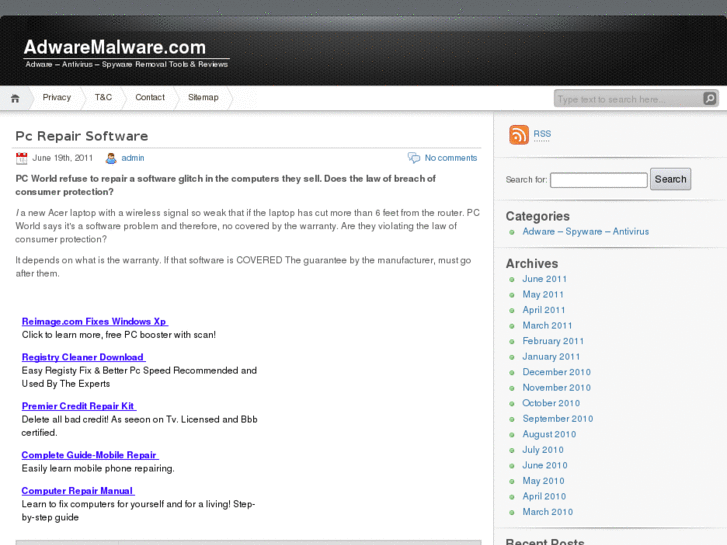Click the bold 'PC World refuse to repair' paragraph

(x=225, y=185)
